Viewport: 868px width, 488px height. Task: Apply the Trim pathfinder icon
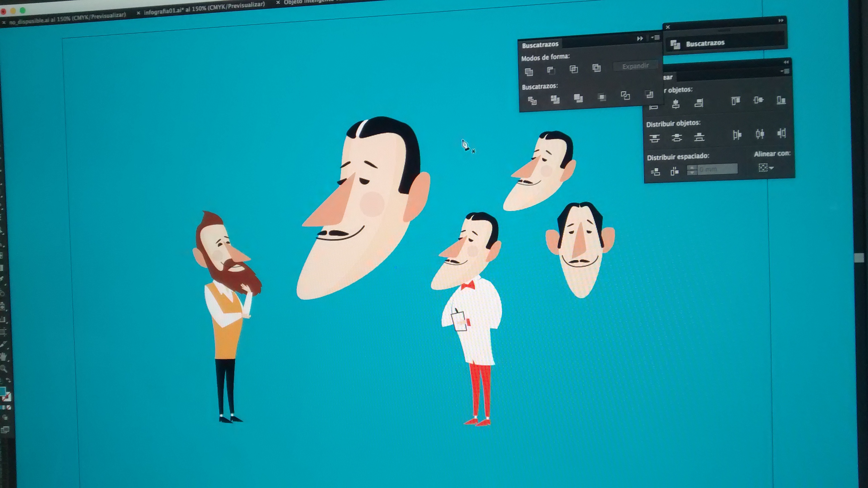pos(555,99)
